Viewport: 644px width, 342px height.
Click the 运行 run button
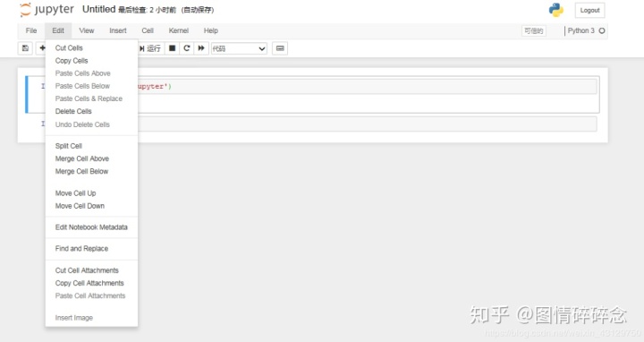(x=151, y=48)
